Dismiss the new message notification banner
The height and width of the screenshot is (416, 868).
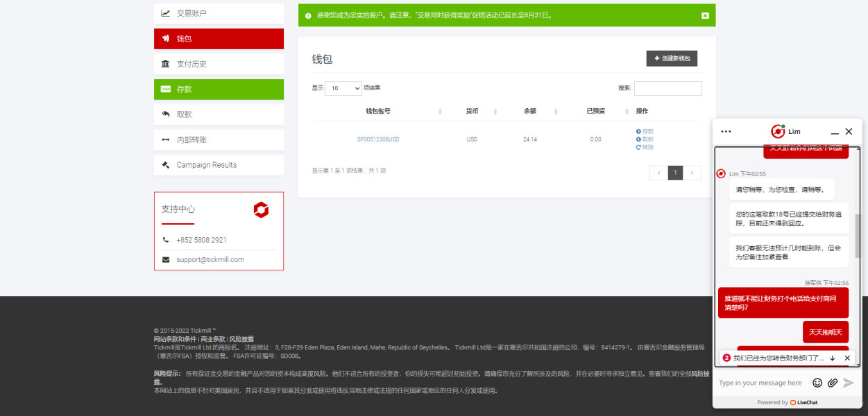click(x=847, y=358)
